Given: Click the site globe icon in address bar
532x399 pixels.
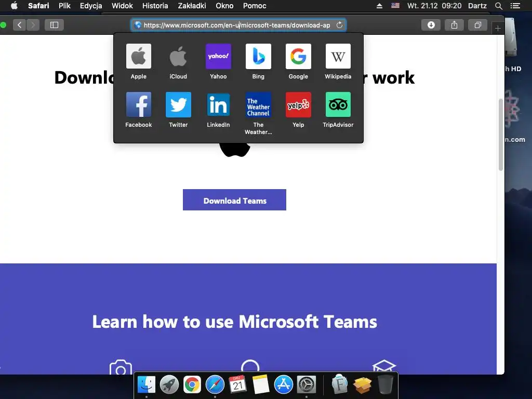Looking at the screenshot, I should click(x=138, y=25).
